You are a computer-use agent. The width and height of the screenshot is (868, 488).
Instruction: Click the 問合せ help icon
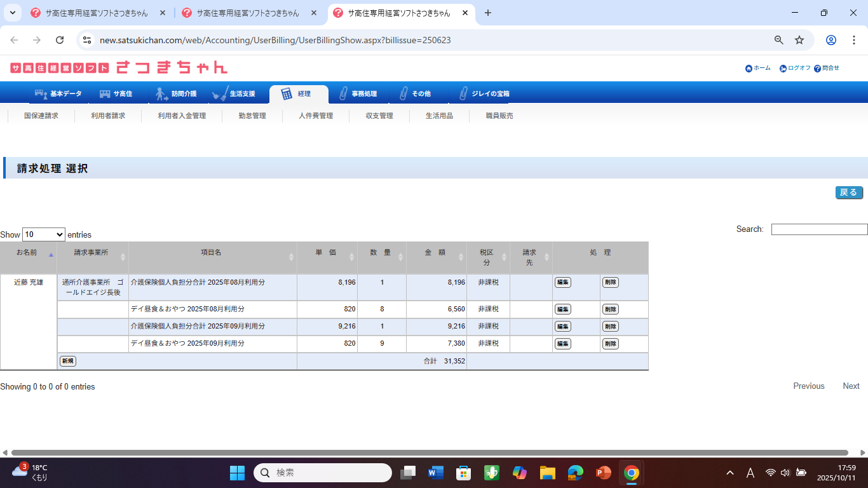[817, 69]
